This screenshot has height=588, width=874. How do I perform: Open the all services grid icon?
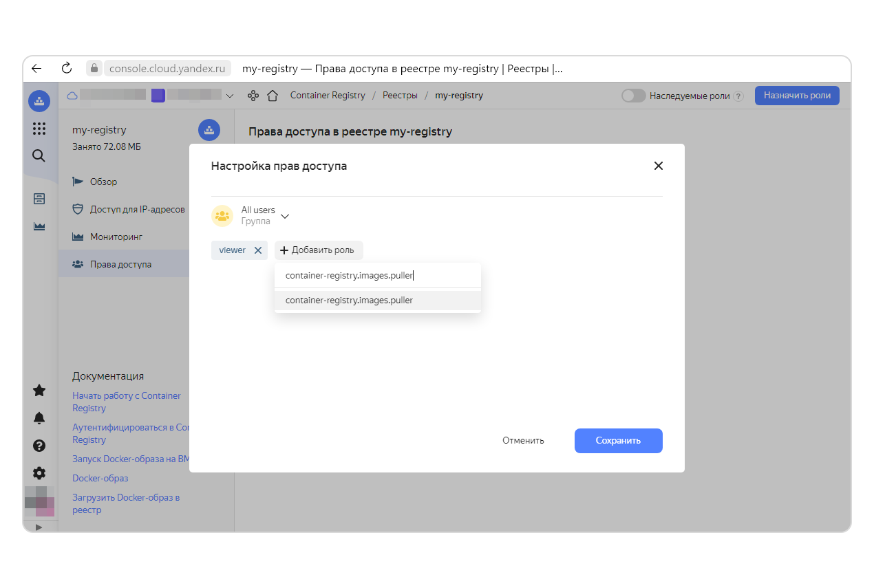point(39,129)
